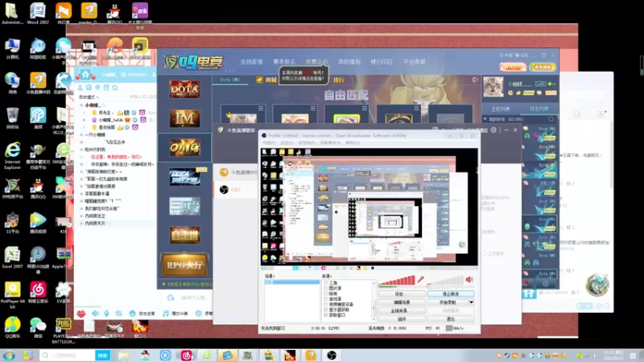644x362 pixels.
Task: Open the 自由模式 mode dropdown
Action: point(89,97)
